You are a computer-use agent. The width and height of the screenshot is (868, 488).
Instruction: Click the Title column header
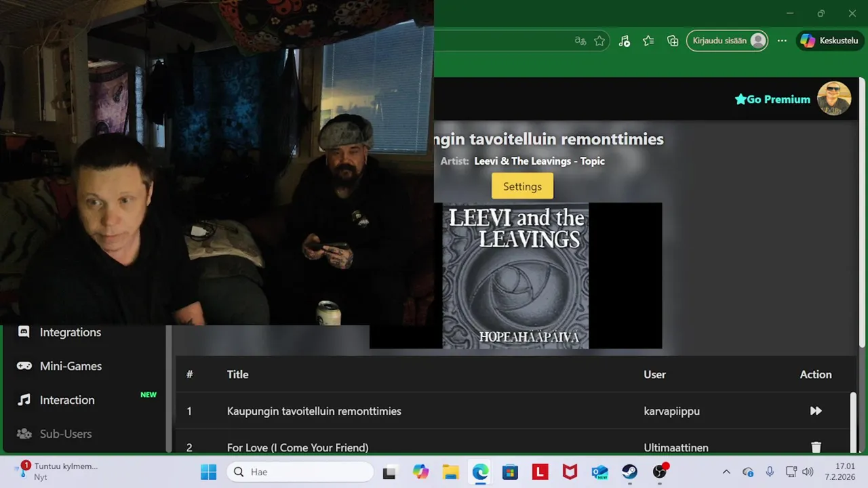[237, 374]
